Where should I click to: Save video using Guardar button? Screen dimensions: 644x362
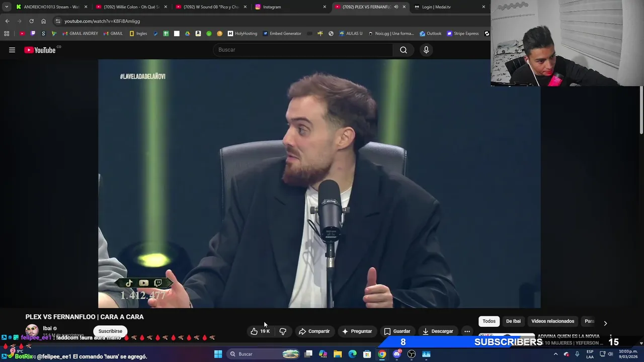pos(397,331)
